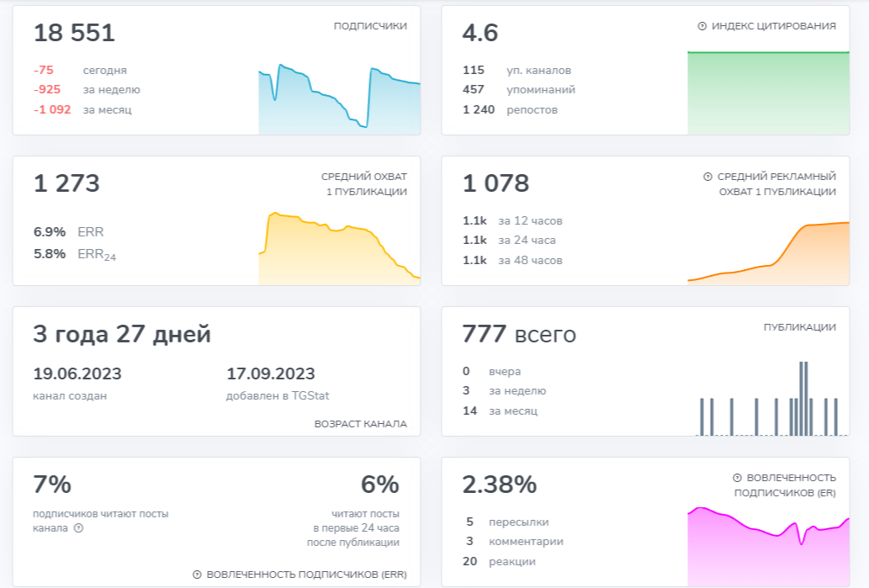This screenshot has height=588, width=869.
Task: Select the 19.06.2023 creation date
Action: [x=77, y=374]
